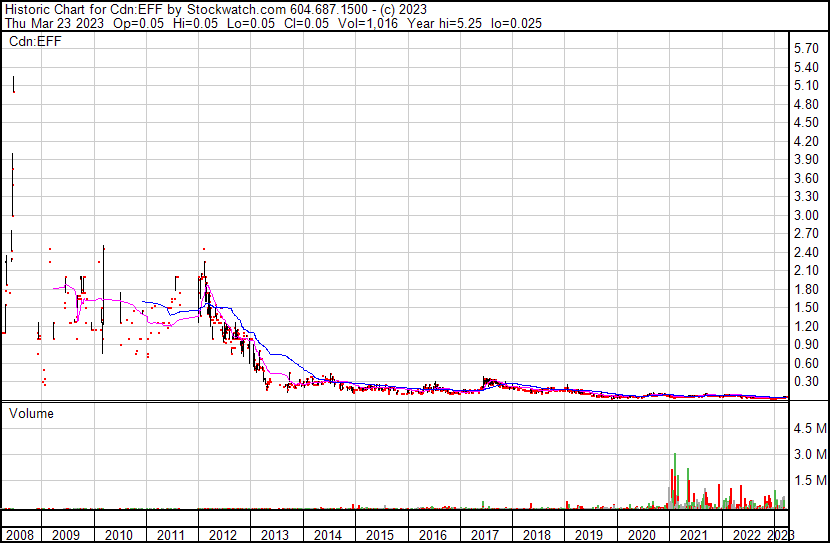Select the 2021 year label on x-axis

click(x=693, y=535)
